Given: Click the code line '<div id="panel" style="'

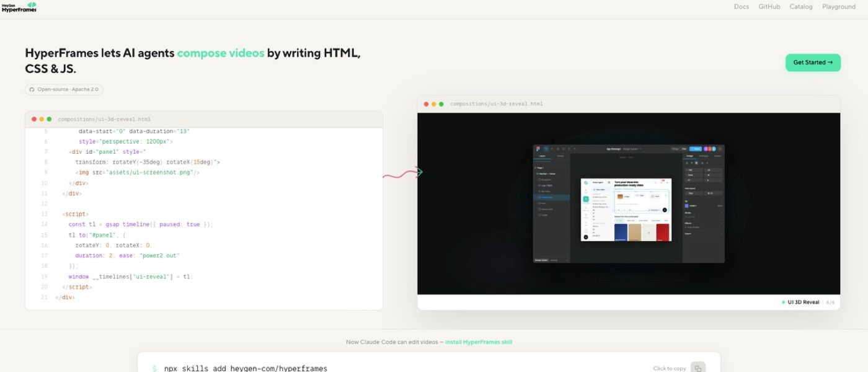Looking at the screenshot, I should pos(107,152).
